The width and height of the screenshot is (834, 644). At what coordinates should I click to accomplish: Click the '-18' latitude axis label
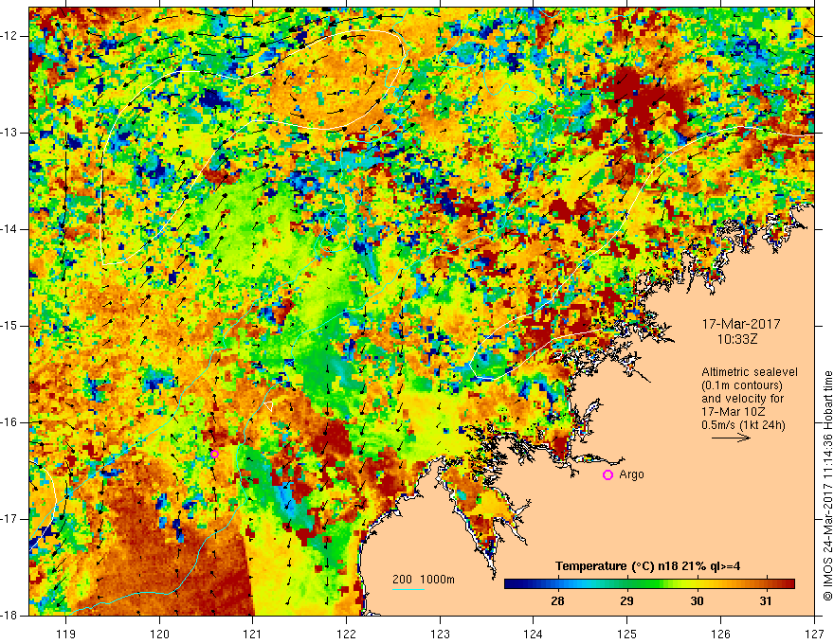[9, 616]
